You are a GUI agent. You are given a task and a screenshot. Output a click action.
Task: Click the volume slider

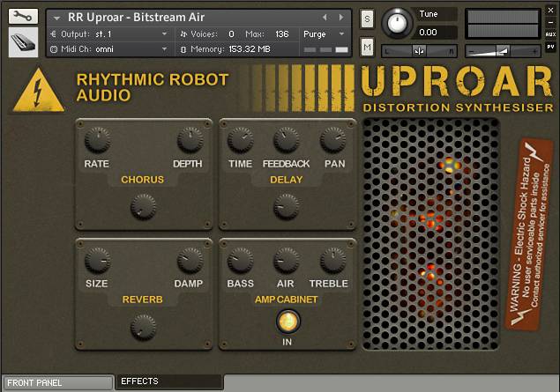pos(503,51)
